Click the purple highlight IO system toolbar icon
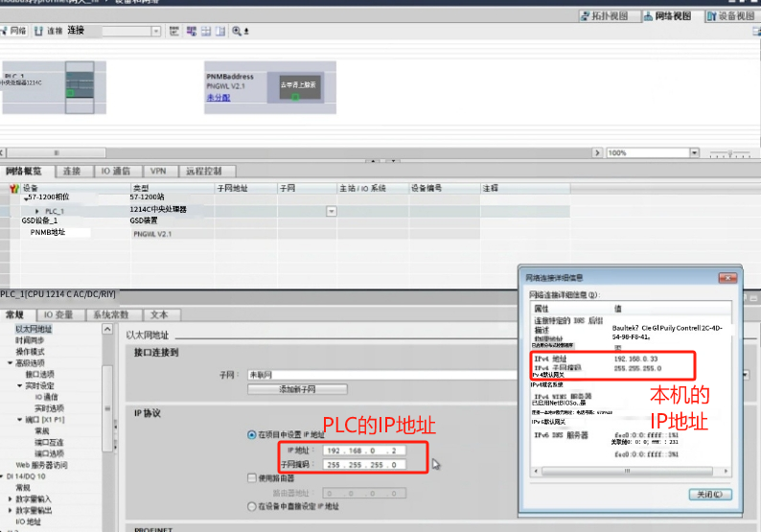 (x=192, y=31)
